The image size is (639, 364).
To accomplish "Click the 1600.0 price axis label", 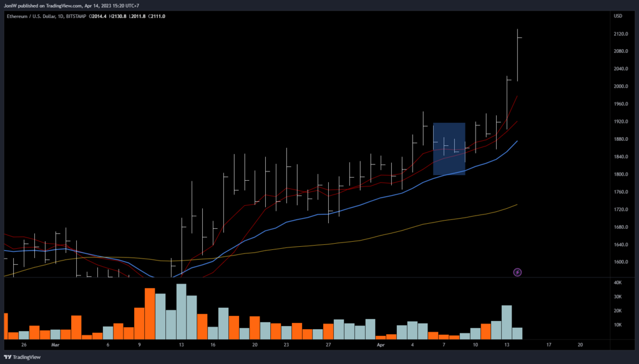I will pyautogui.click(x=621, y=262).
